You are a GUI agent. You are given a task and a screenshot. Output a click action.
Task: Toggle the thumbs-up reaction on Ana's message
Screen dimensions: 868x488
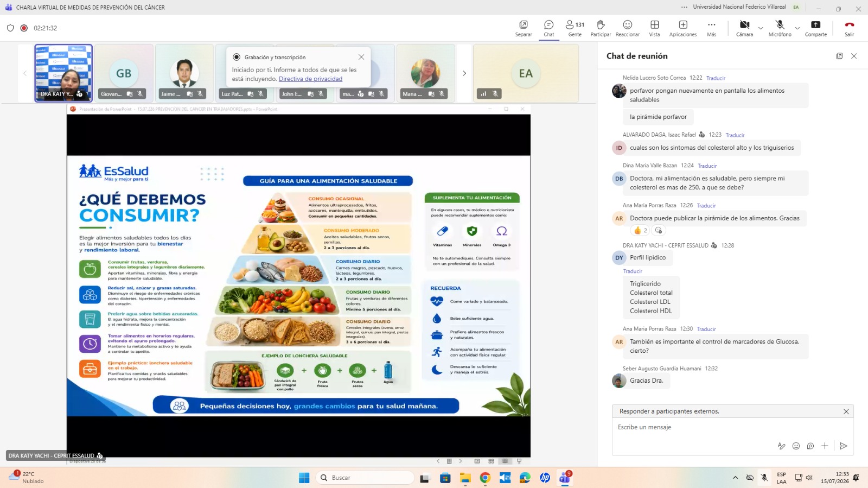(x=641, y=231)
